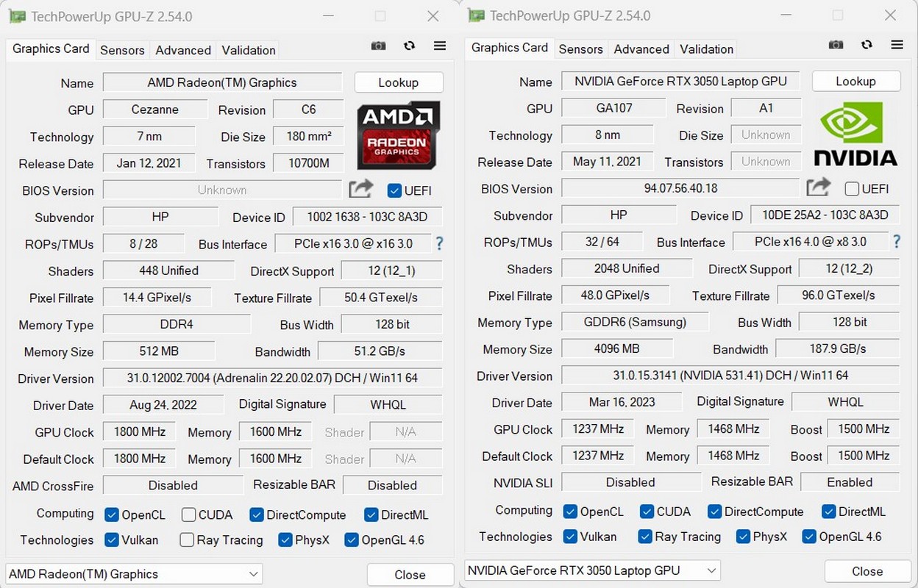Open the hamburger menu in AMD window
The width and height of the screenshot is (918, 588).
[440, 46]
